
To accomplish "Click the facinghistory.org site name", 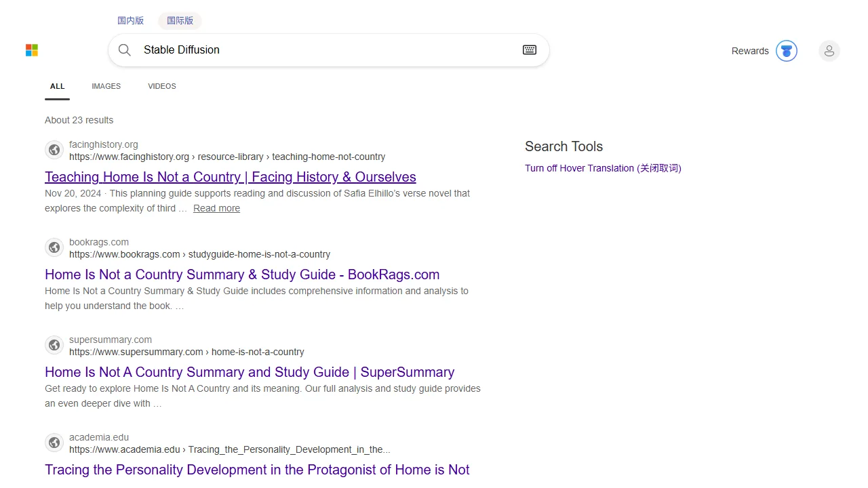I will (104, 144).
